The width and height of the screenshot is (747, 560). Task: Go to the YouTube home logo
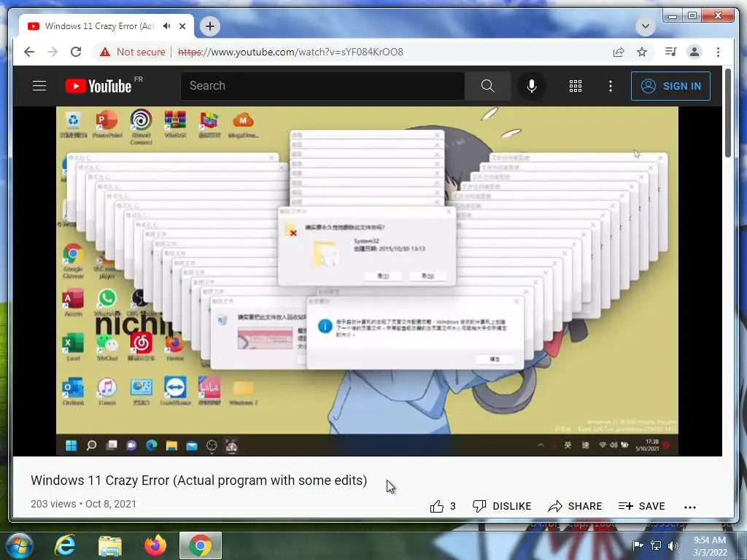98,86
